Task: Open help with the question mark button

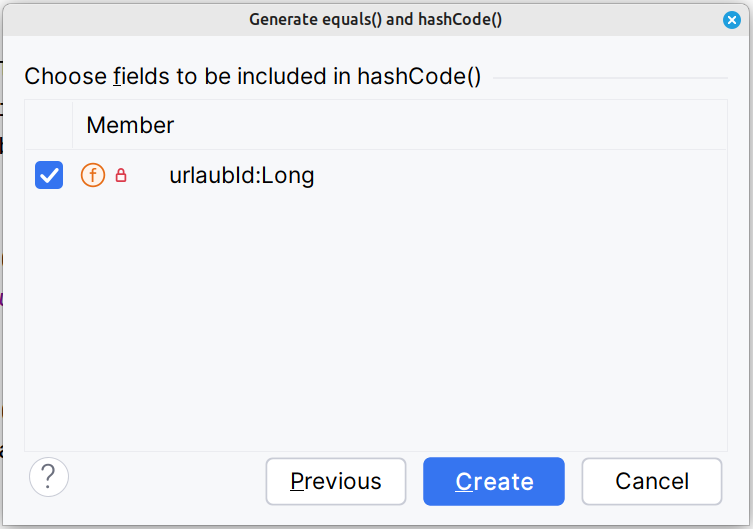Action: 49,478
